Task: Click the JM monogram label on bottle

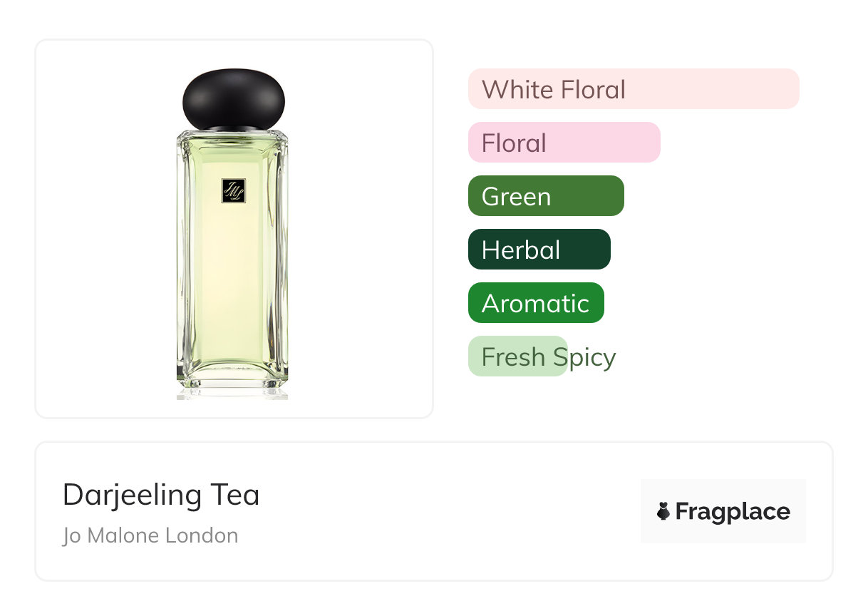Action: pos(233,190)
